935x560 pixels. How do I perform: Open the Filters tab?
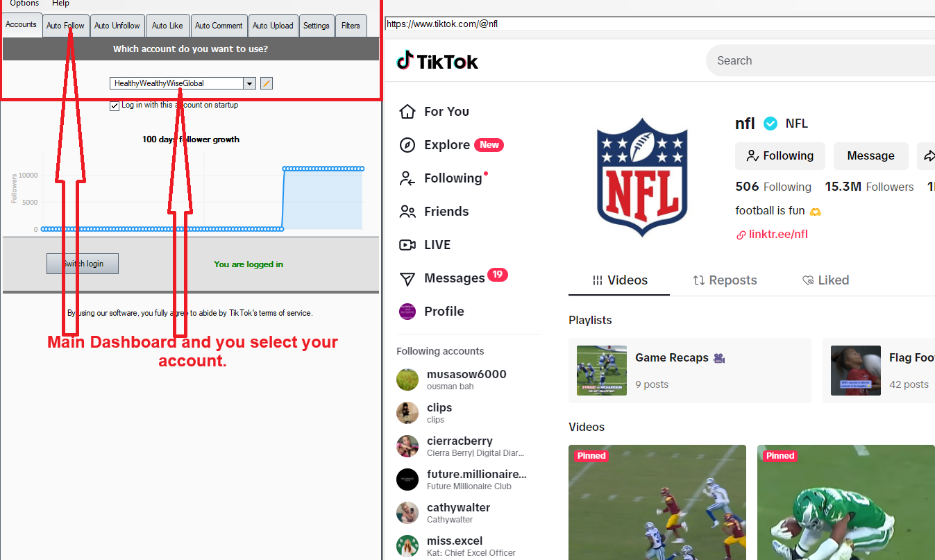(351, 26)
